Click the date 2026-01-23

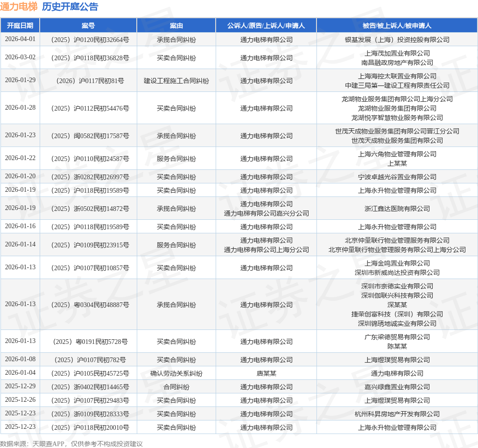(x=20, y=135)
